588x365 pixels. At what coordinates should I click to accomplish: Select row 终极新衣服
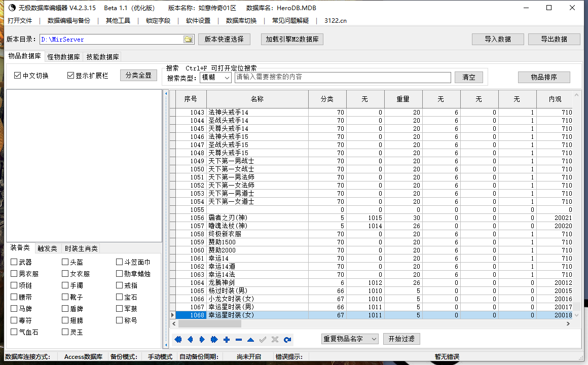(371, 234)
